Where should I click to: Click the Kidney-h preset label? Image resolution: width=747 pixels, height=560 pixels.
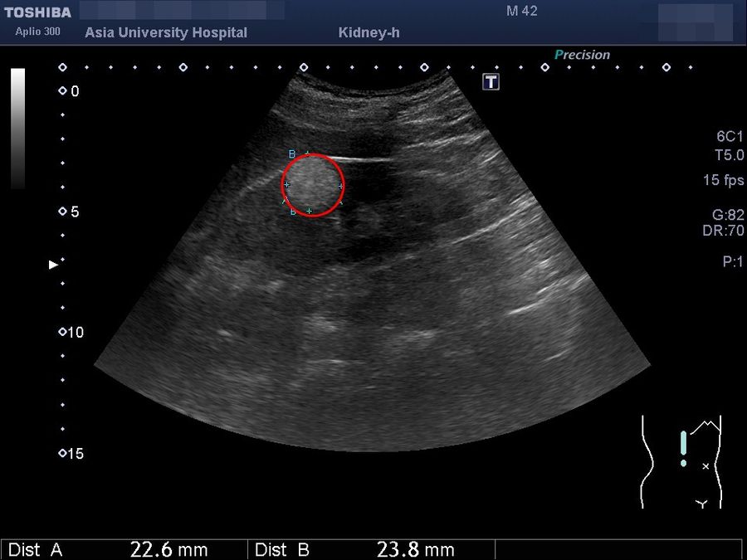pos(369,33)
